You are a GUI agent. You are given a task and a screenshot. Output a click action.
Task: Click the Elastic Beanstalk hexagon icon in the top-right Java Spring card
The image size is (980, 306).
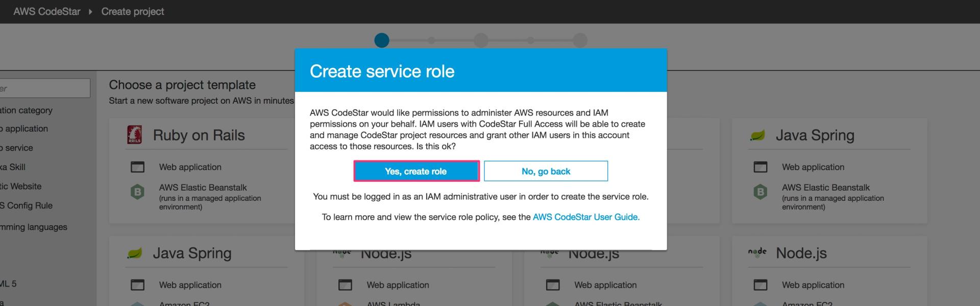(760, 192)
